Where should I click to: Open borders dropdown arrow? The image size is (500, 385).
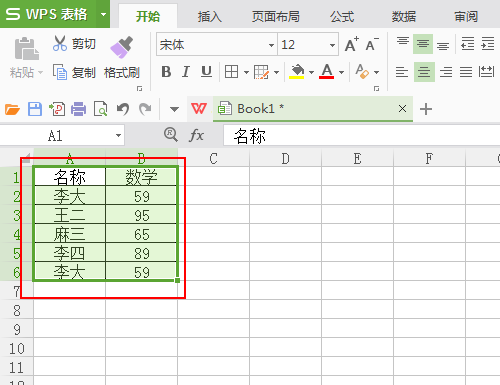click(x=246, y=72)
